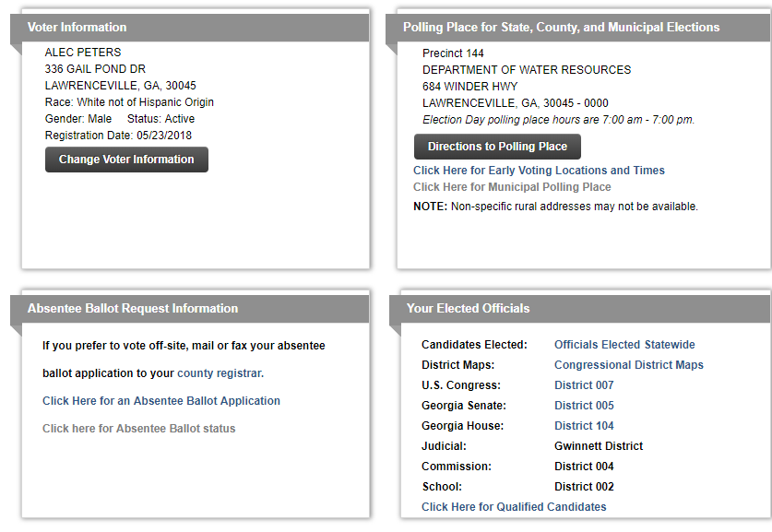Open Officials Elected Statewide link
The width and height of the screenshot is (772, 532).
click(x=624, y=345)
